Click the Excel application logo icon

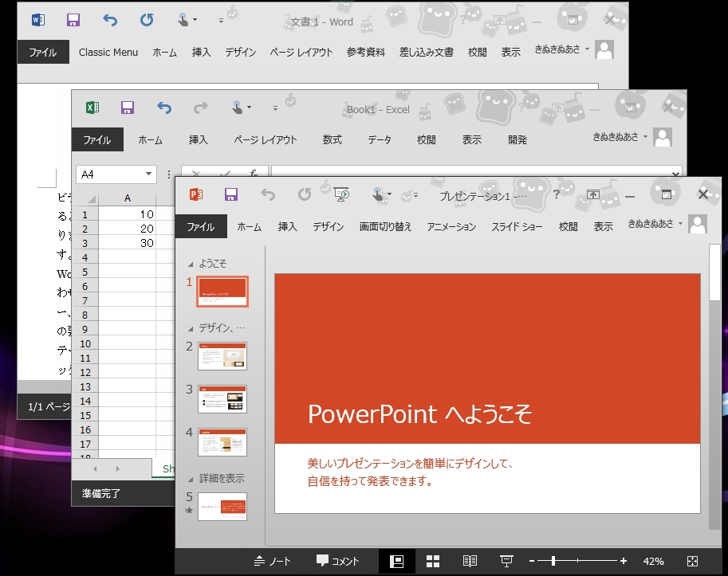[x=92, y=108]
